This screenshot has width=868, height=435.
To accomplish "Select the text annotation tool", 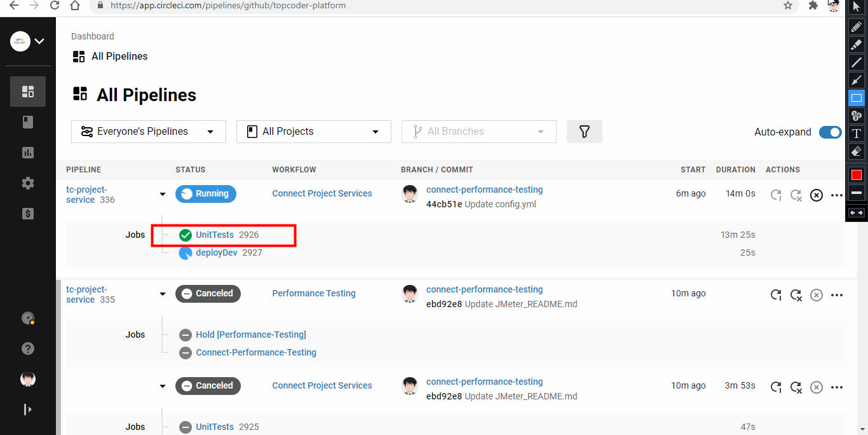I will click(x=856, y=134).
